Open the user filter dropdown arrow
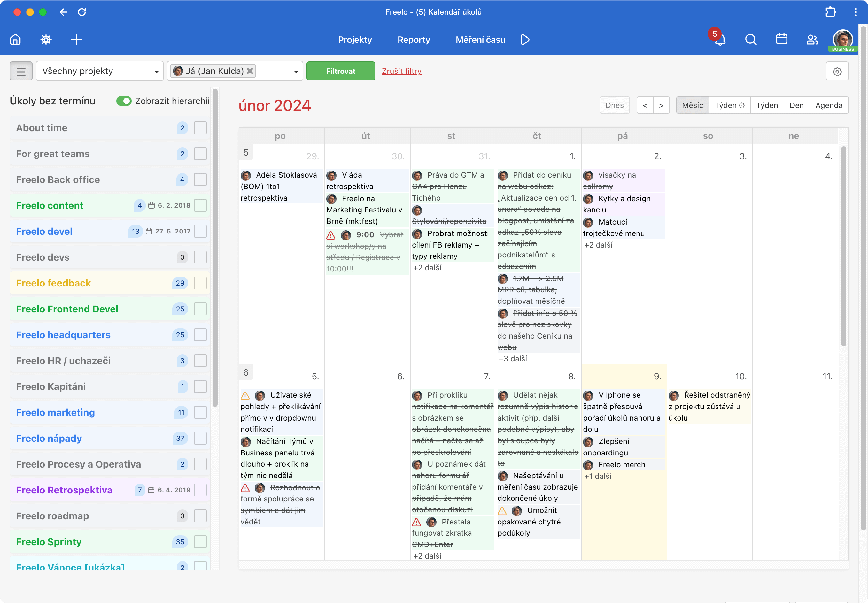Image resolution: width=868 pixels, height=603 pixels. pos(296,72)
